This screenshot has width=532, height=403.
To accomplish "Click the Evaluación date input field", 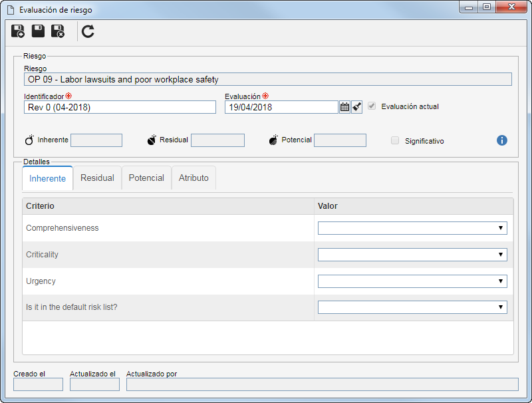I will click(281, 107).
